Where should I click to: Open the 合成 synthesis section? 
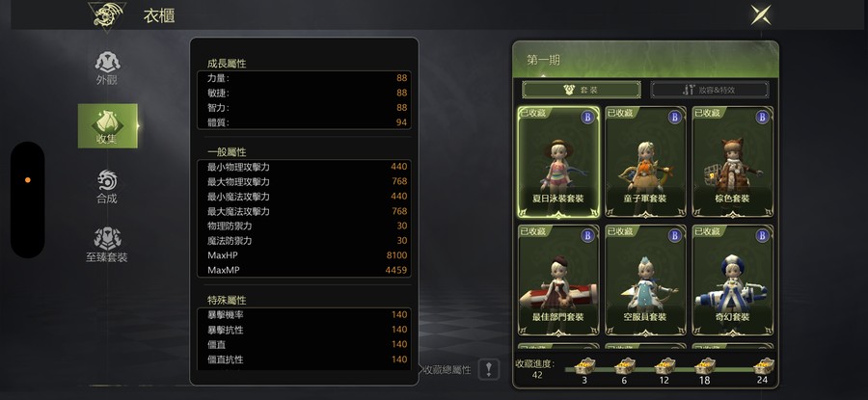click(x=107, y=187)
